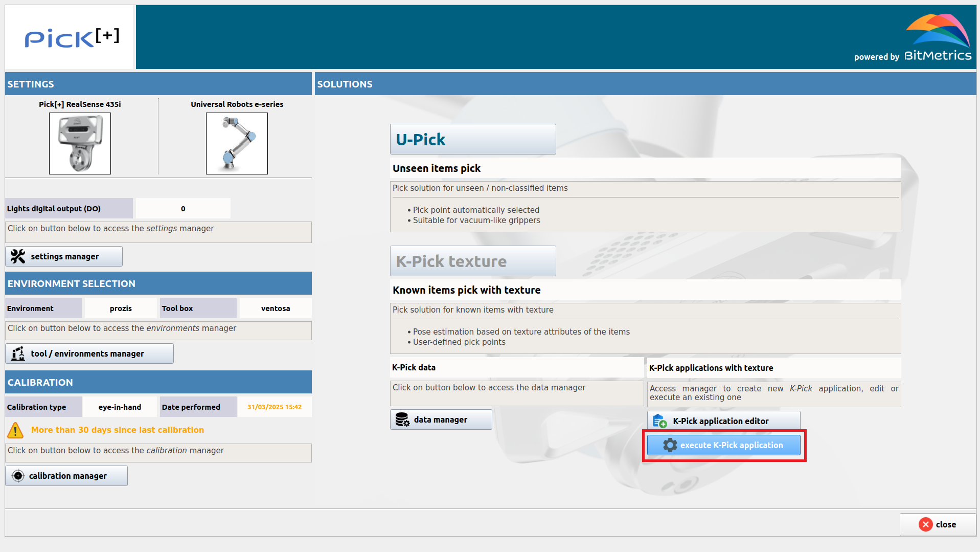
Task: Click the 'Universal Robots e-series' label
Action: (x=237, y=104)
